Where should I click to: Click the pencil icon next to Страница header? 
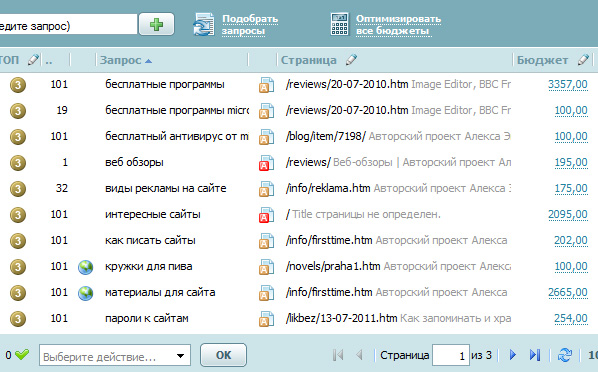[x=351, y=60]
